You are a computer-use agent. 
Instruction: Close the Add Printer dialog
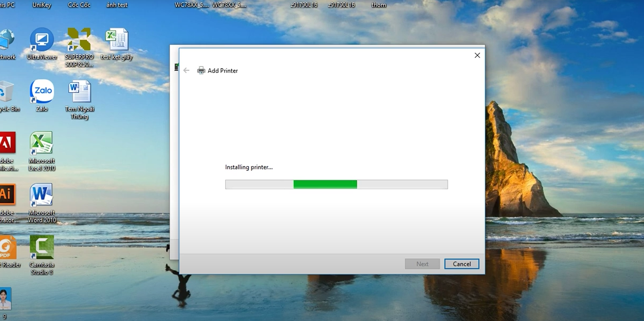coord(477,55)
